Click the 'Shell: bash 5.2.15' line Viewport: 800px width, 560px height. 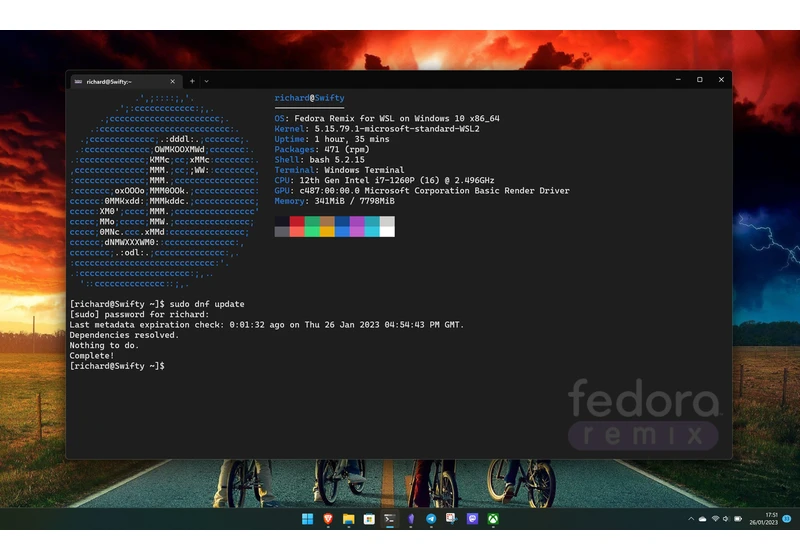tap(319, 160)
